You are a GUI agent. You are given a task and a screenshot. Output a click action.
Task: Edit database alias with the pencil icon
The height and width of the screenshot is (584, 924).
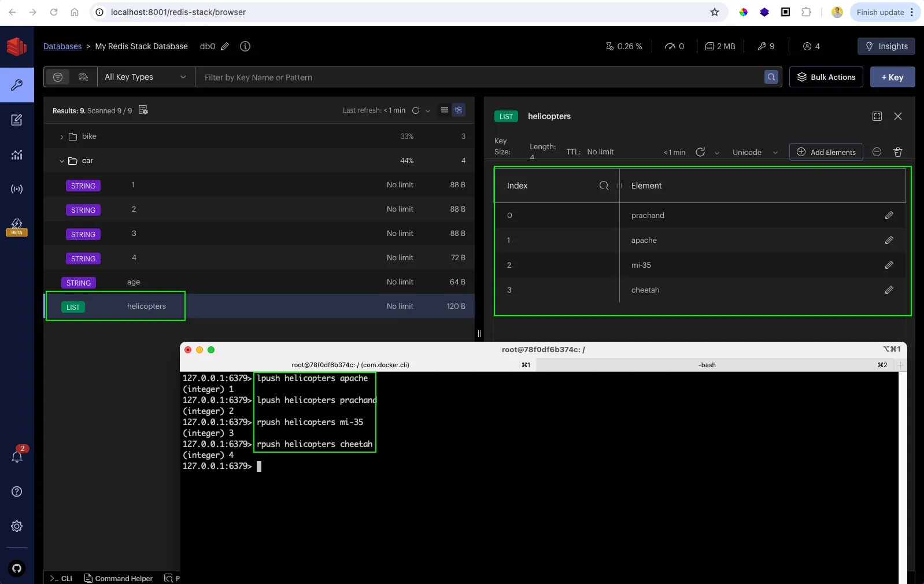225,46
